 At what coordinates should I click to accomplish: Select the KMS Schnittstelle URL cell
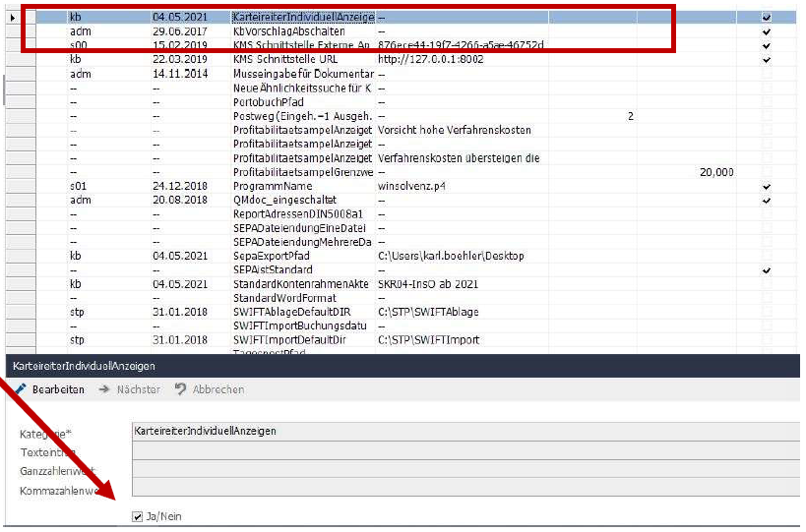[x=285, y=59]
